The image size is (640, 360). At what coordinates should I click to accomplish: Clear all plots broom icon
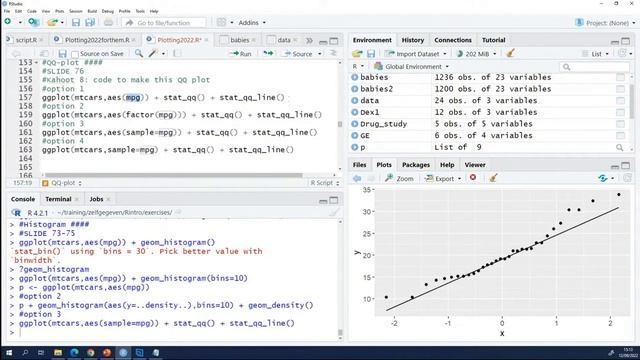point(493,178)
